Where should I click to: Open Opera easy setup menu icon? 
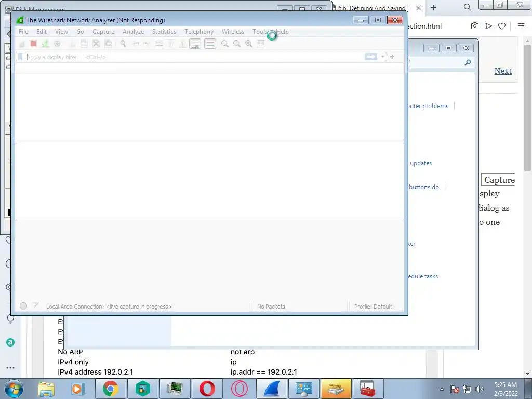pyautogui.click(x=521, y=26)
